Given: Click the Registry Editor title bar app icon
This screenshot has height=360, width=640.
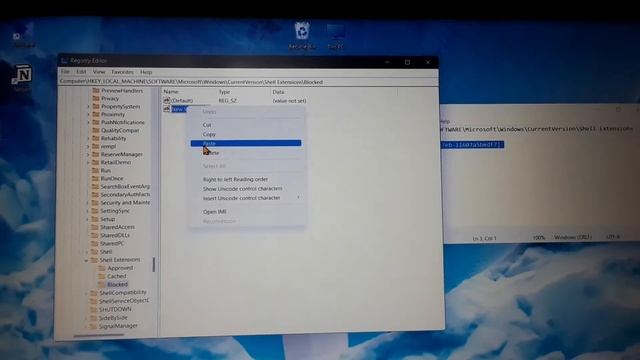Looking at the screenshot, I should click(x=64, y=61).
